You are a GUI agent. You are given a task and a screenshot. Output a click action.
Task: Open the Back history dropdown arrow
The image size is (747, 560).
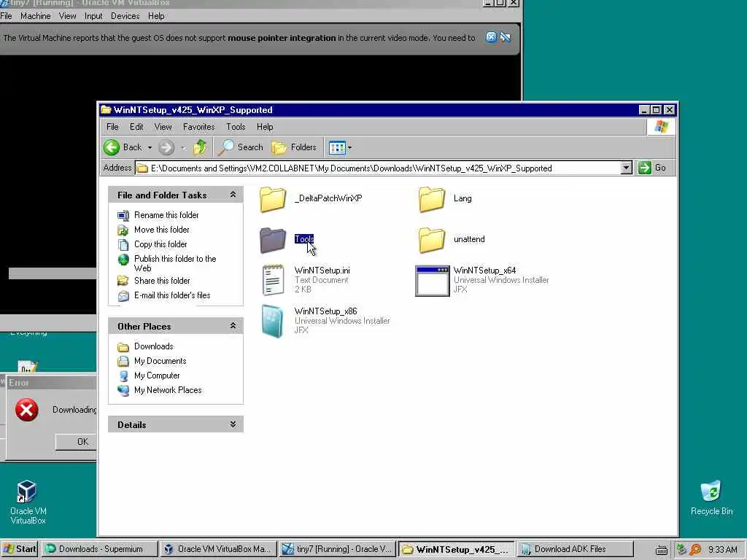point(150,147)
